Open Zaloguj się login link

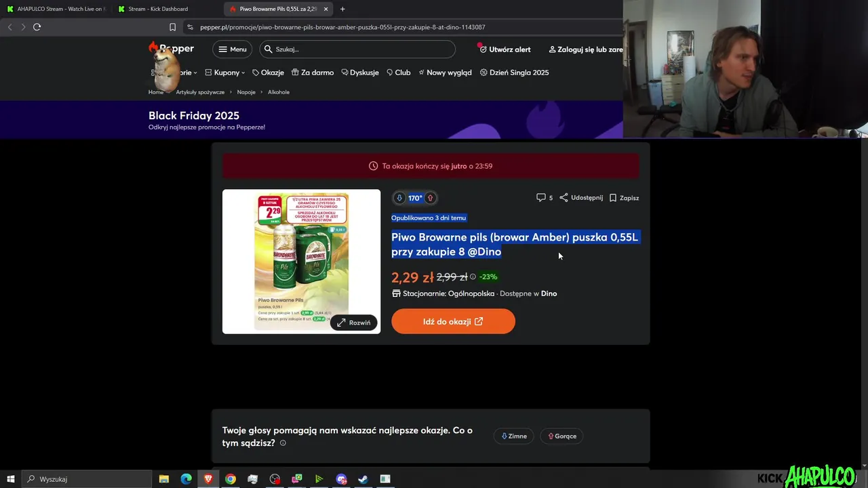(x=586, y=49)
